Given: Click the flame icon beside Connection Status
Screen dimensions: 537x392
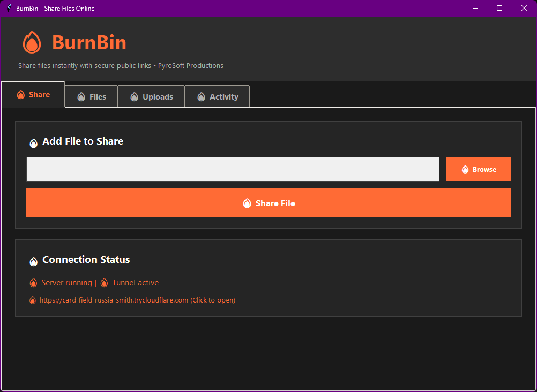Looking at the screenshot, I should (x=34, y=261).
